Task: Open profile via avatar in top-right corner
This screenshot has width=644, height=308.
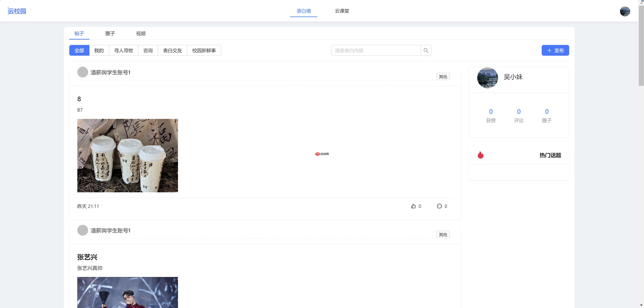Action: point(625,11)
